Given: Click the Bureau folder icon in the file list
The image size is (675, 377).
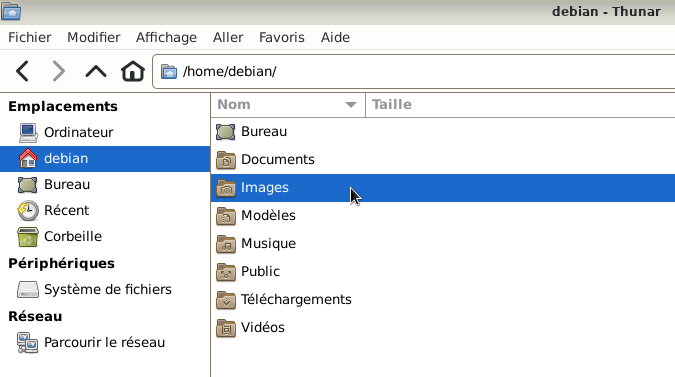Looking at the screenshot, I should (226, 132).
